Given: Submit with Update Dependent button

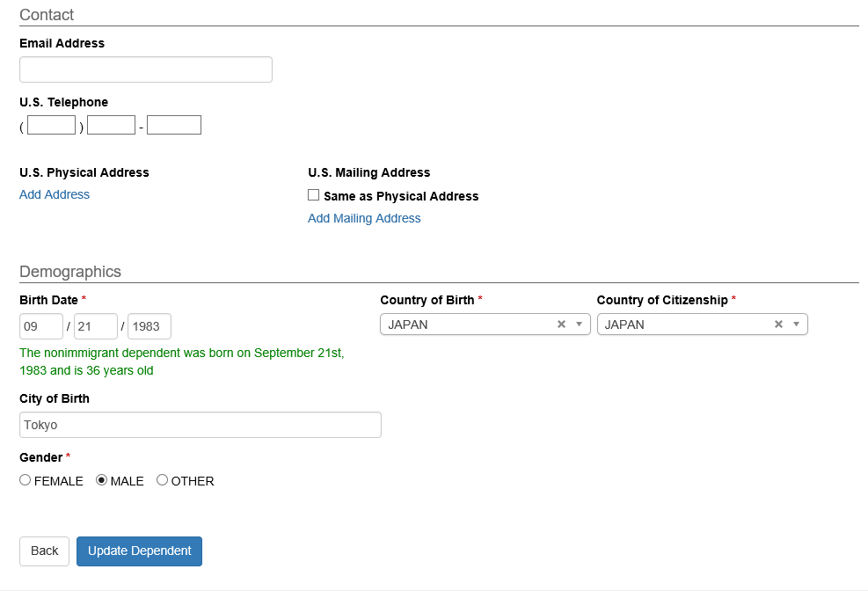Looking at the screenshot, I should pos(139,551).
